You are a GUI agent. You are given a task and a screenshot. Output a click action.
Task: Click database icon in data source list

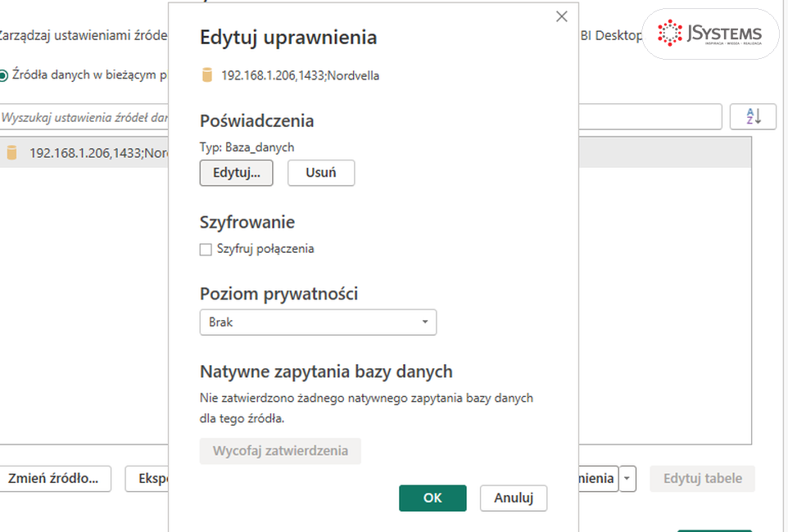tap(11, 152)
